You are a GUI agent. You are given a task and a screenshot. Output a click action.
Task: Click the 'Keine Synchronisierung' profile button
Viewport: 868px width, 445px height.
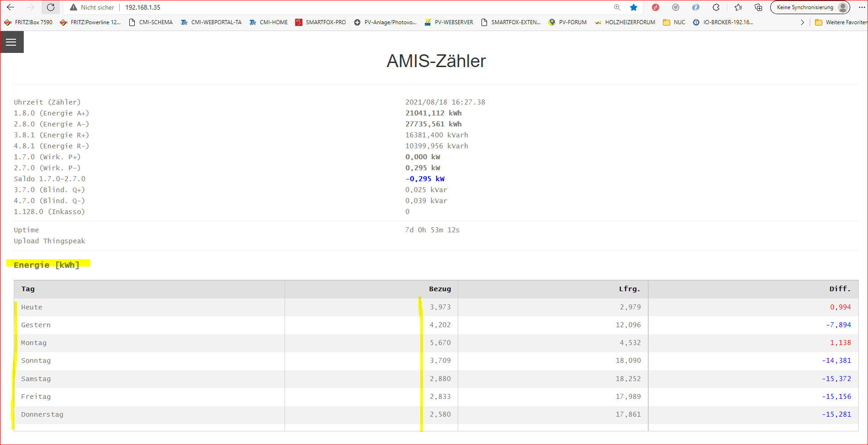tap(810, 7)
